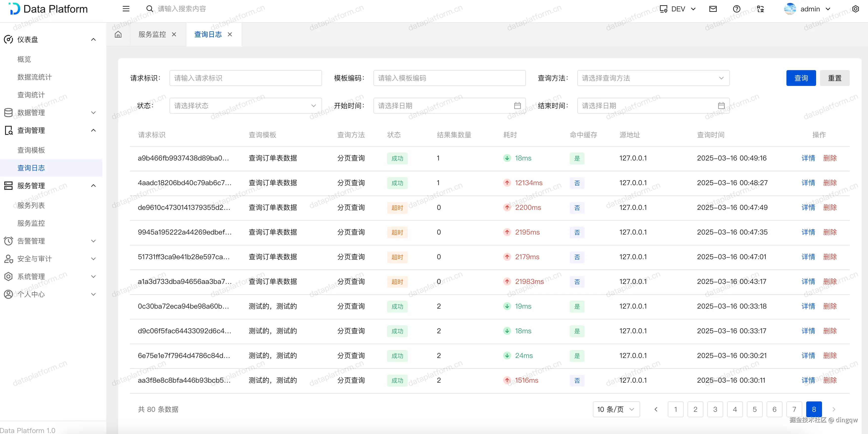This screenshot has width=868, height=434.
Task: Close the 服务监控 tab
Action: pos(174,34)
